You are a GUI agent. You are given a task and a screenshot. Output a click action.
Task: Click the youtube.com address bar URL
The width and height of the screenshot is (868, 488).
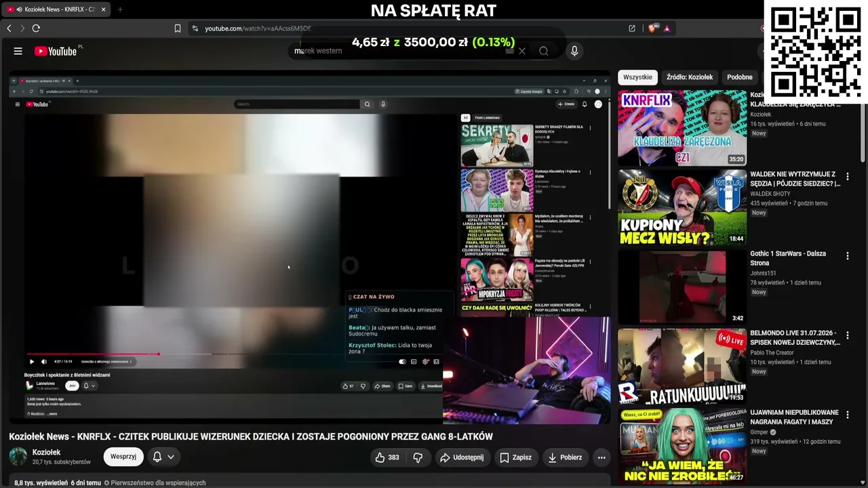click(x=258, y=28)
